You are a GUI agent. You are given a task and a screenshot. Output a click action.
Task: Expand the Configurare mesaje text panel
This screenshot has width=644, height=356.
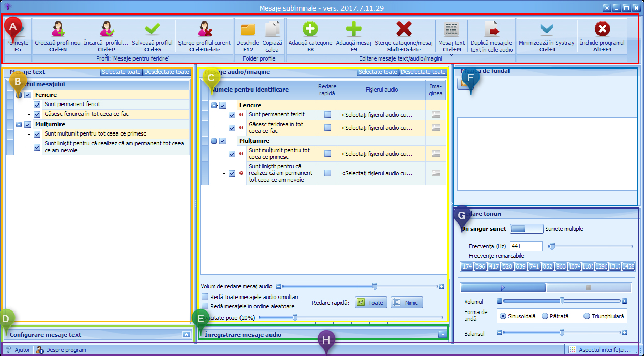pyautogui.click(x=186, y=335)
